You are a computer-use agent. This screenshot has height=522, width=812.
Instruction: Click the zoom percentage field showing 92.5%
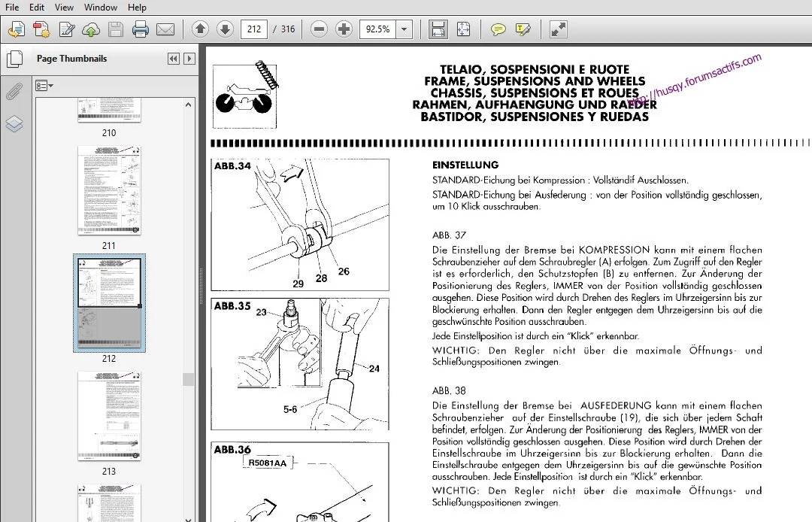tap(378, 29)
